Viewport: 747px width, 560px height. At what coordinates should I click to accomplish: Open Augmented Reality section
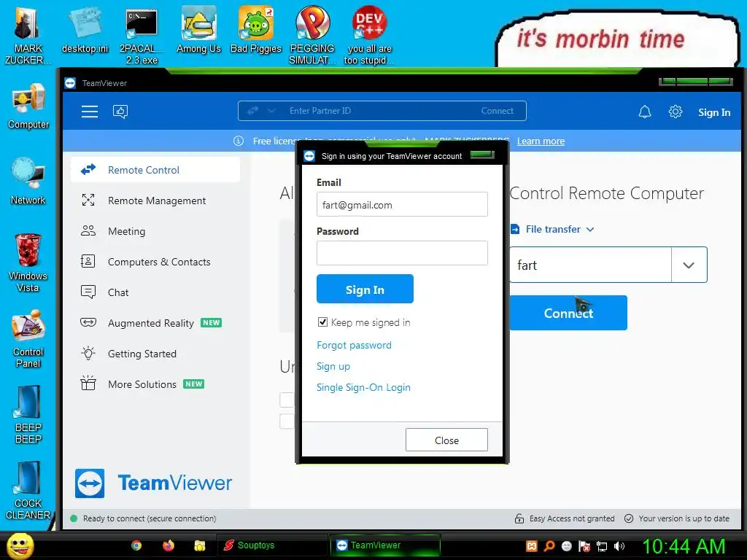point(155,323)
